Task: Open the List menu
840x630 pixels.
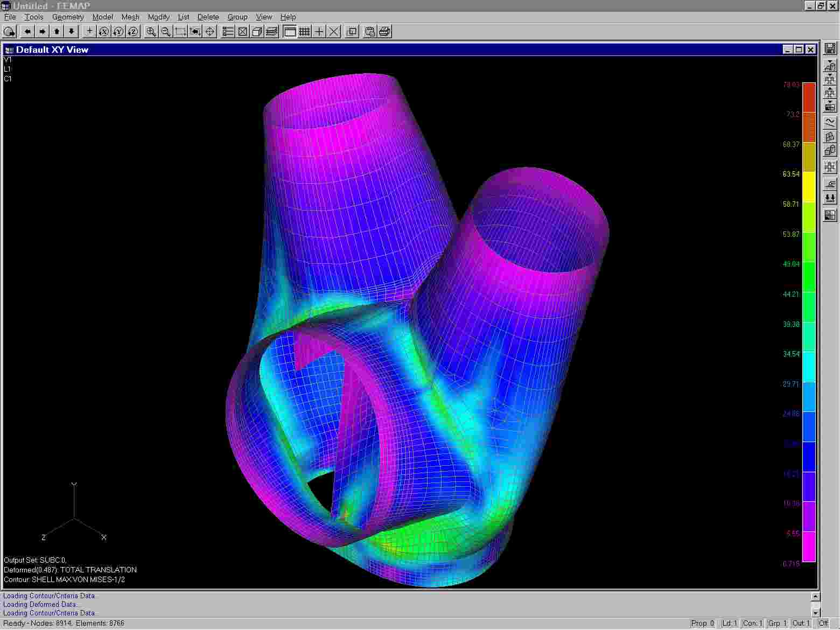Action: click(184, 17)
